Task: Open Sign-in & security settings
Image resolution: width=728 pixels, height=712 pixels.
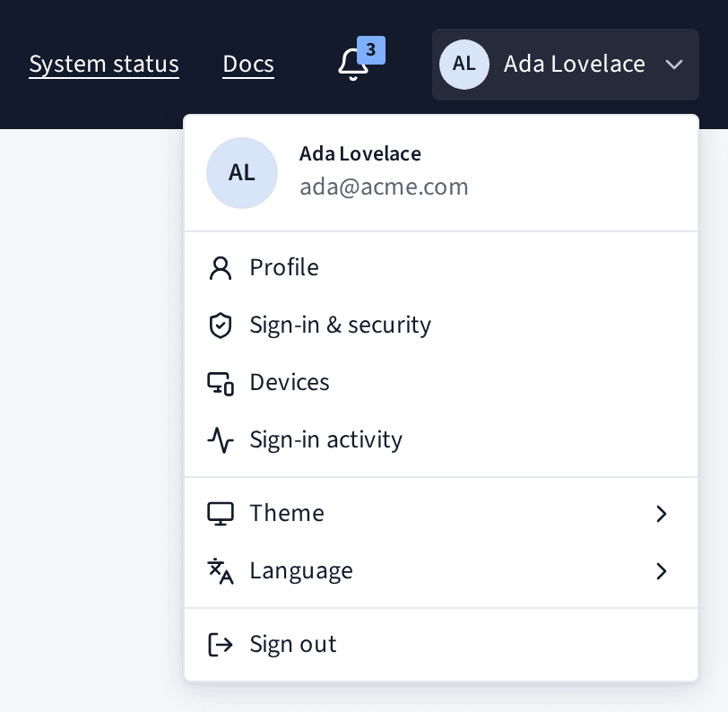Action: pos(441,326)
